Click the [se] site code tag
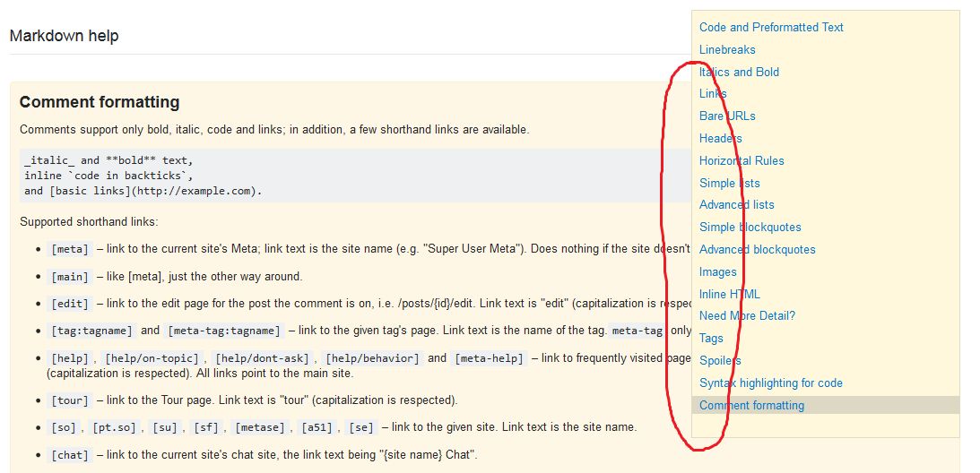Screen dimensions: 980x473 [361, 428]
